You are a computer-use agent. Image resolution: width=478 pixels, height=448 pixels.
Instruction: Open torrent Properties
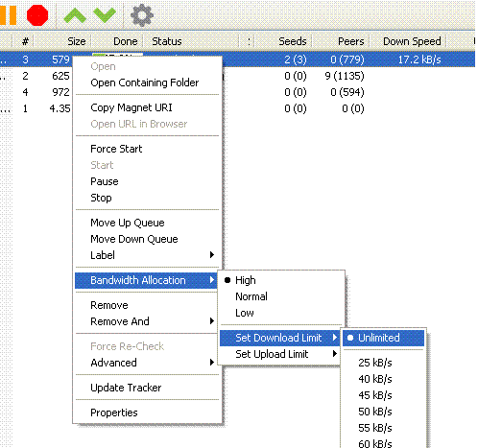114,413
